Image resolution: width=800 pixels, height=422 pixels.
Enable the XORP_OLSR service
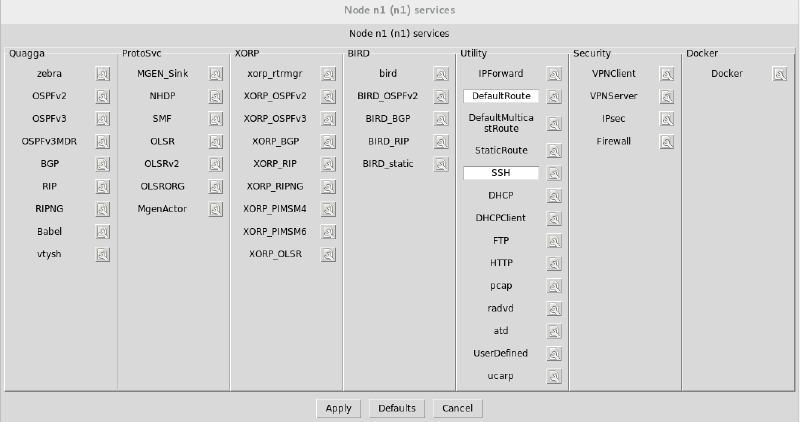point(275,254)
